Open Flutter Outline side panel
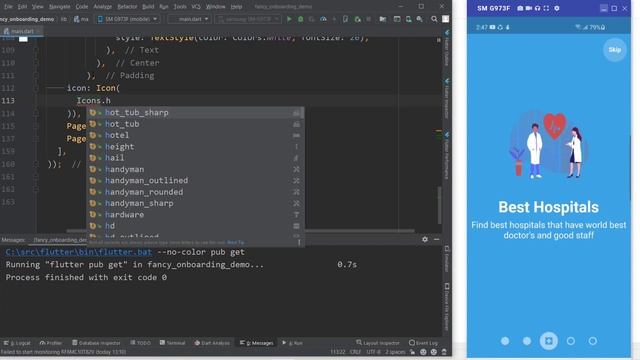 (x=447, y=48)
